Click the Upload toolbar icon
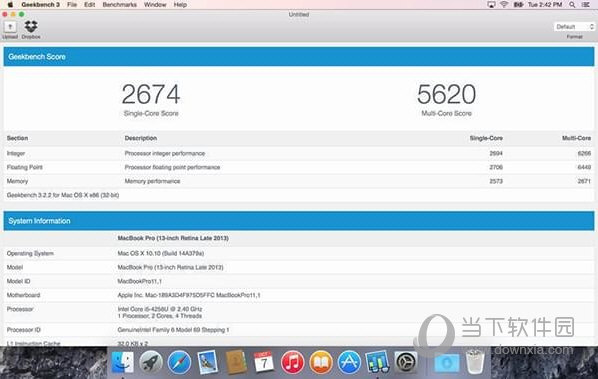This screenshot has height=379, width=598. pos(10,27)
